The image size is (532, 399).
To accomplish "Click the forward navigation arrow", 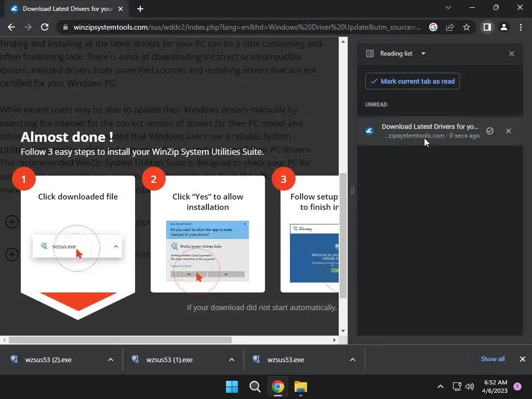I will 28,27.
